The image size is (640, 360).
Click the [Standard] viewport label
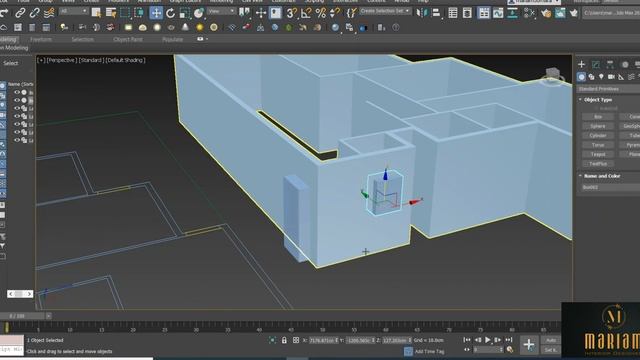(x=91, y=60)
